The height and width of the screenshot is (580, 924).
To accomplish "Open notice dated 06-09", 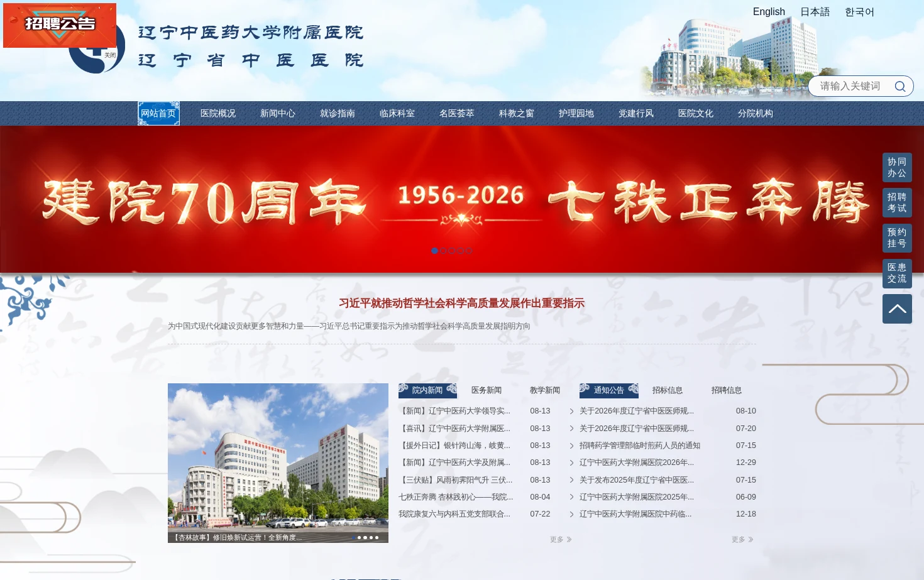I will coord(637,497).
